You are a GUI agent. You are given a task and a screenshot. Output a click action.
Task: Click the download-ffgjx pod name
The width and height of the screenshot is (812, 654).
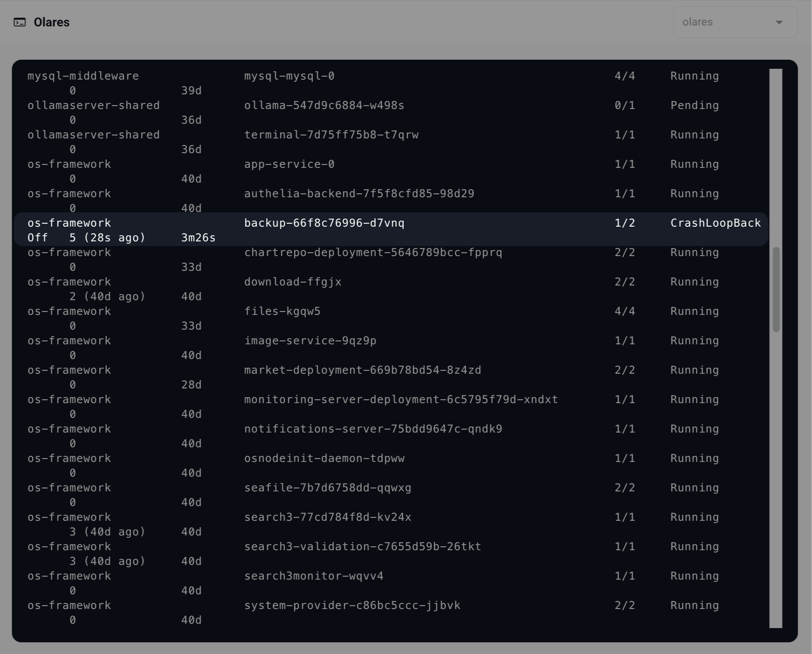coord(293,282)
